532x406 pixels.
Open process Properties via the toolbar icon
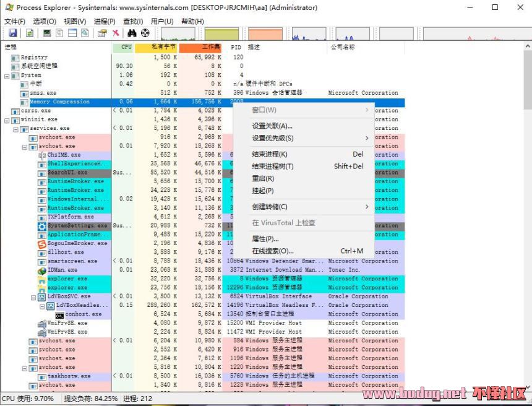coord(102,33)
